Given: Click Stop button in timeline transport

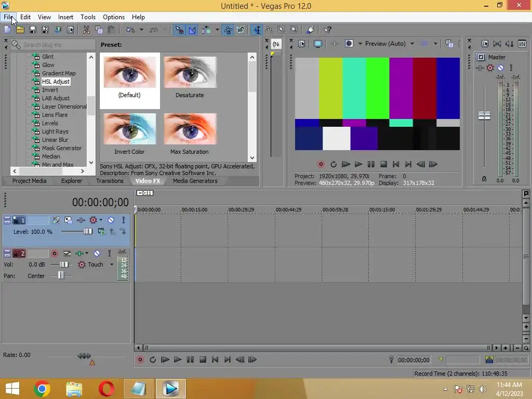Looking at the screenshot, I should pos(203,360).
